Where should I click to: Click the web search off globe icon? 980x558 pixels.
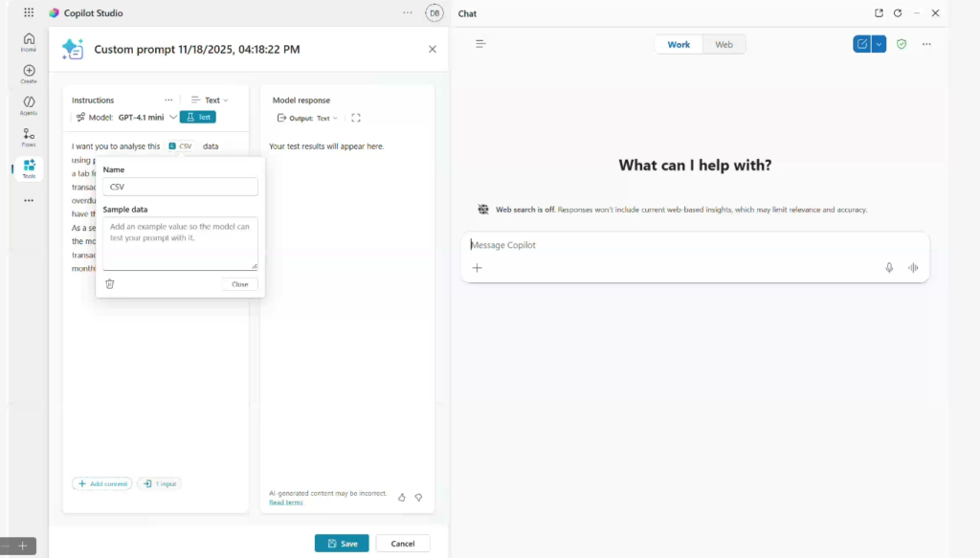tap(483, 210)
